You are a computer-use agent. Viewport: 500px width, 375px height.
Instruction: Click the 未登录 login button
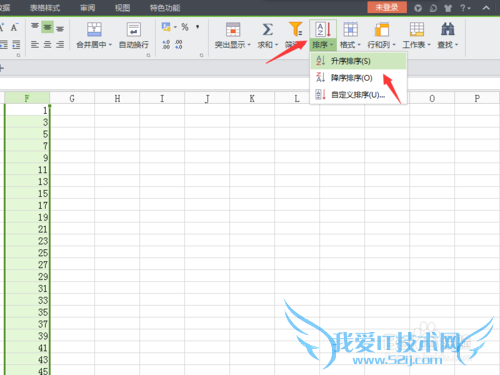coord(387,7)
